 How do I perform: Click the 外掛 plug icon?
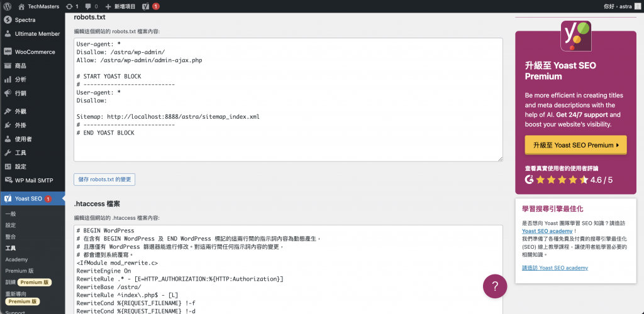pyautogui.click(x=8, y=126)
